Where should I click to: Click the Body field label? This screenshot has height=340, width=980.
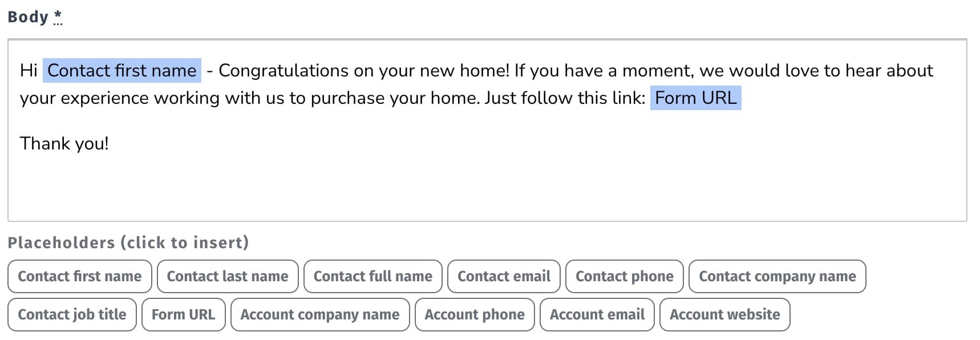(28, 17)
